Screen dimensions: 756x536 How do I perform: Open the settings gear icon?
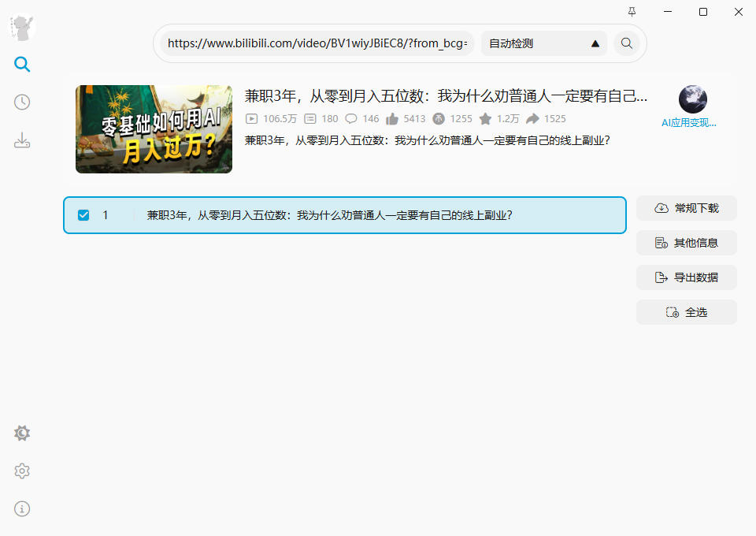[x=22, y=471]
